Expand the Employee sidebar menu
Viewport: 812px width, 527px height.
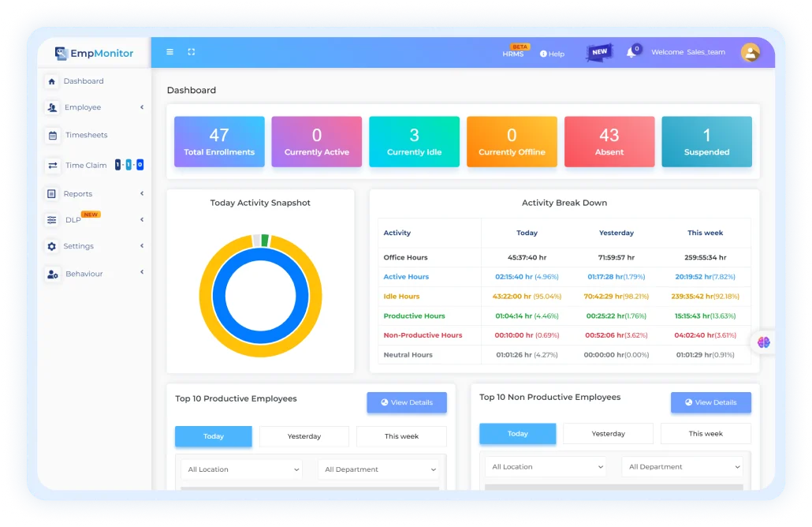coord(95,107)
